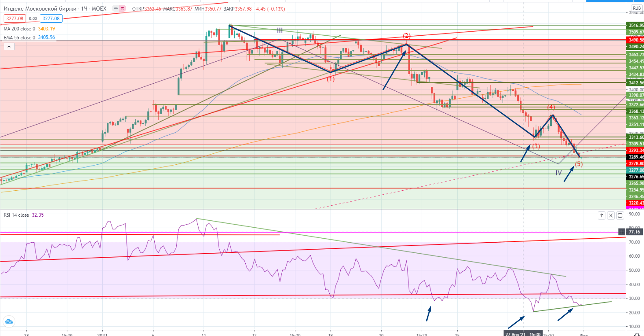The height and width of the screenshot is (336, 644).
Task: Click the blue buy price 3277.08
Action: [x=51, y=18]
